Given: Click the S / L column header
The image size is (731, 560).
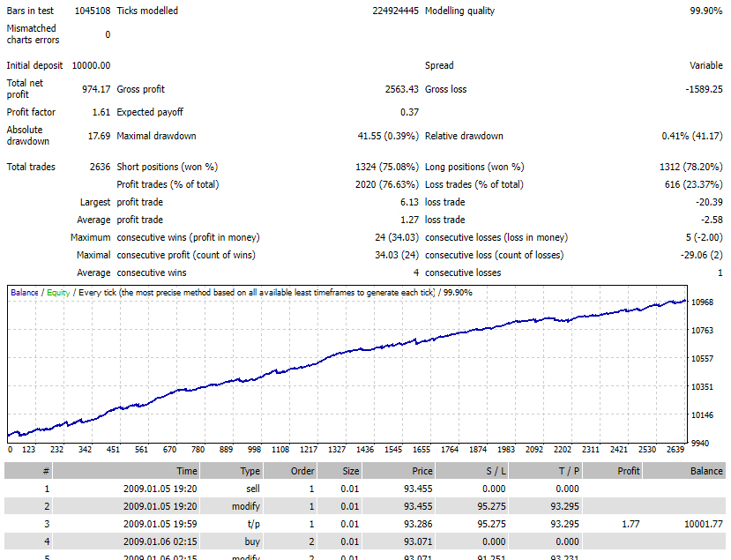Looking at the screenshot, I should point(472,471).
